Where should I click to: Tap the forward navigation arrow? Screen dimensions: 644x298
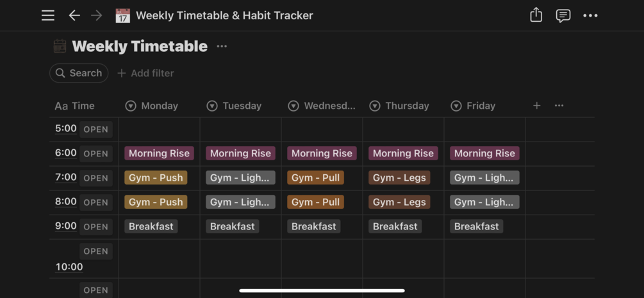click(97, 15)
